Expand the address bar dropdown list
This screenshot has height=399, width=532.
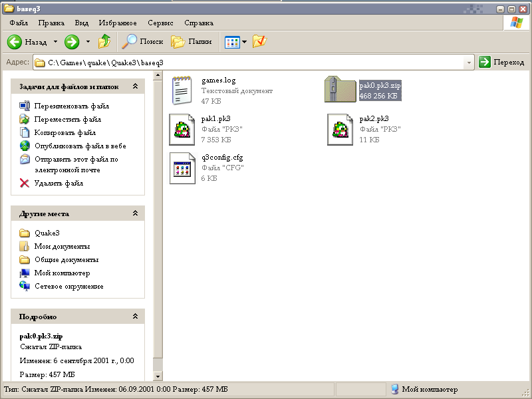[469, 63]
